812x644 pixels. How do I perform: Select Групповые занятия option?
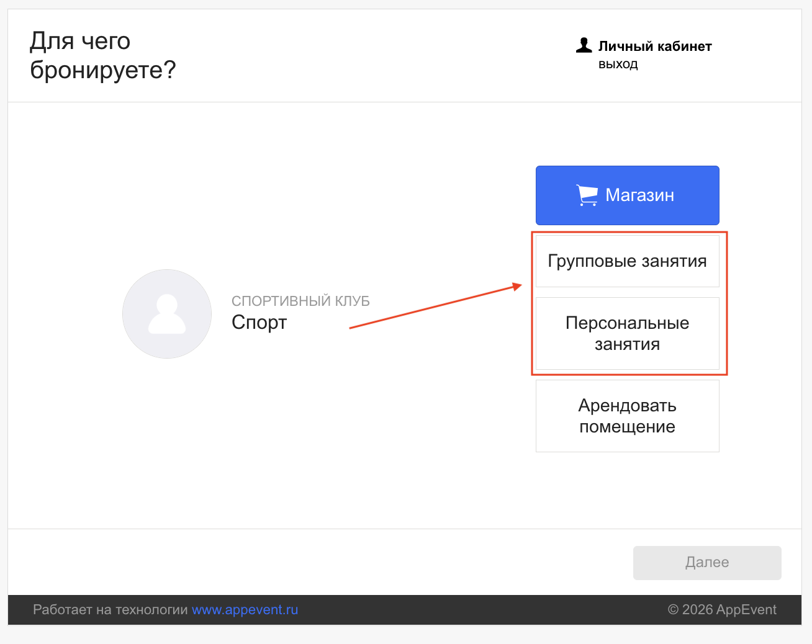coord(627,261)
